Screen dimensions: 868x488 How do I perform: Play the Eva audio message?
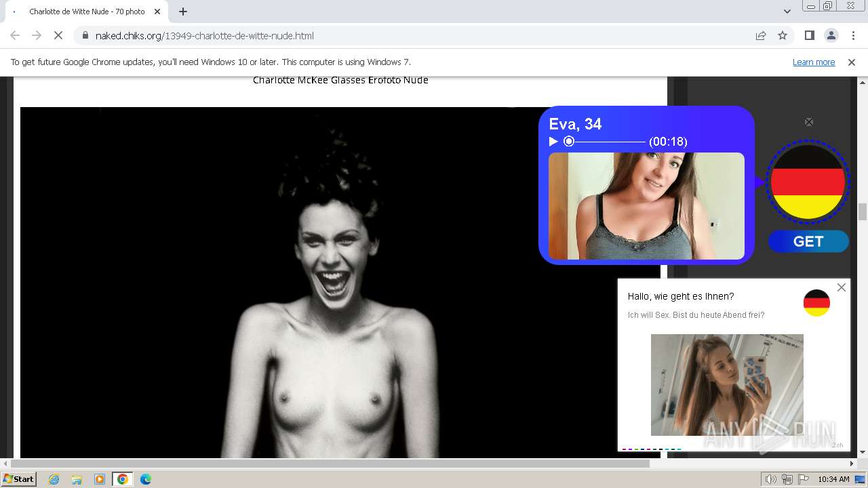coord(553,142)
